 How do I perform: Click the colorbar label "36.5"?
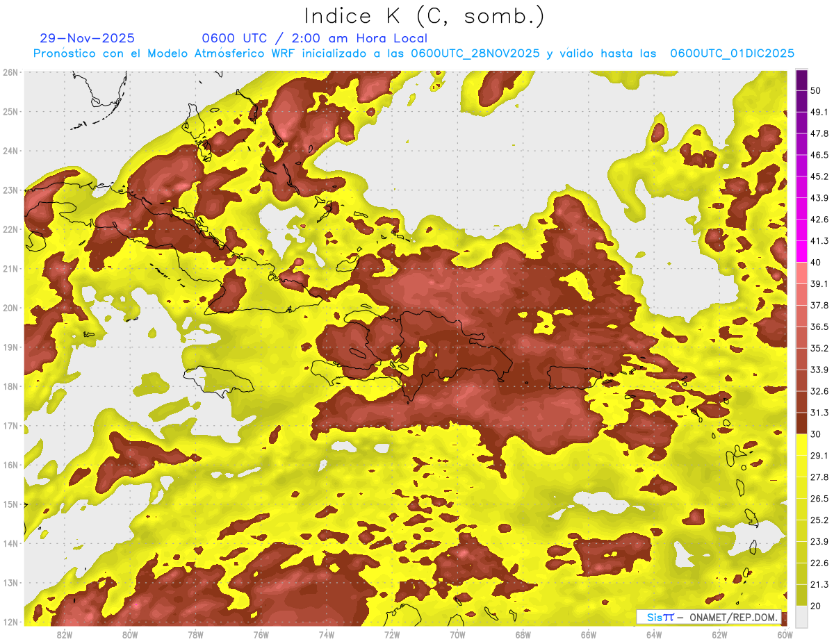point(819,327)
